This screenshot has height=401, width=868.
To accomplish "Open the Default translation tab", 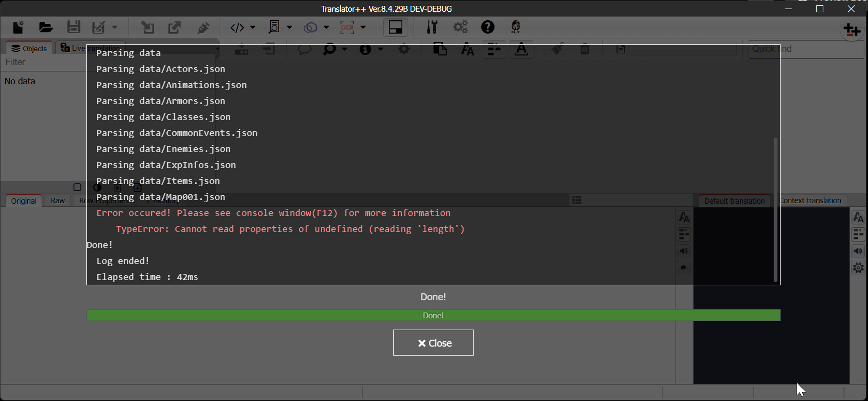I will [734, 201].
